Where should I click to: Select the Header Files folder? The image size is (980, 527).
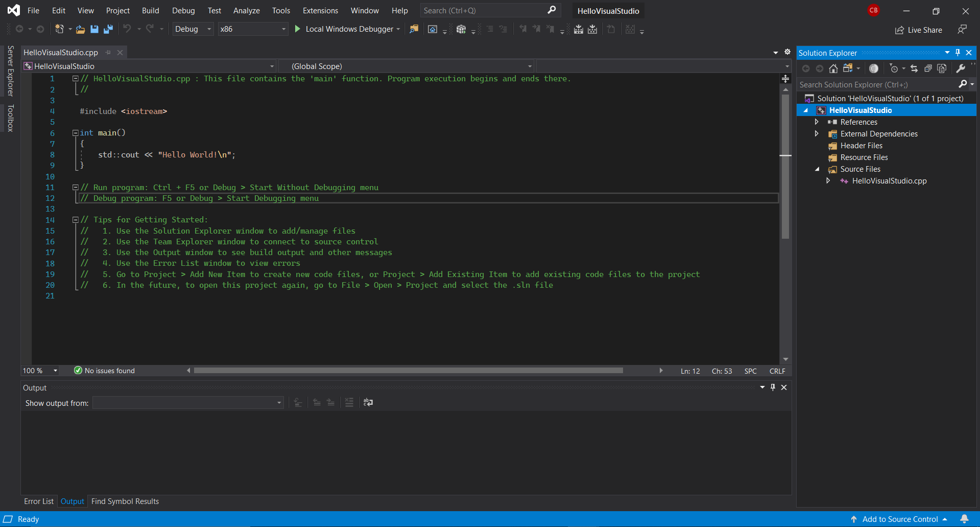click(x=861, y=146)
